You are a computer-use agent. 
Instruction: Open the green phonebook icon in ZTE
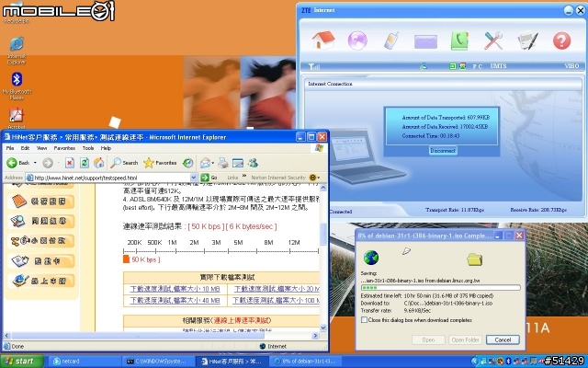pos(459,40)
